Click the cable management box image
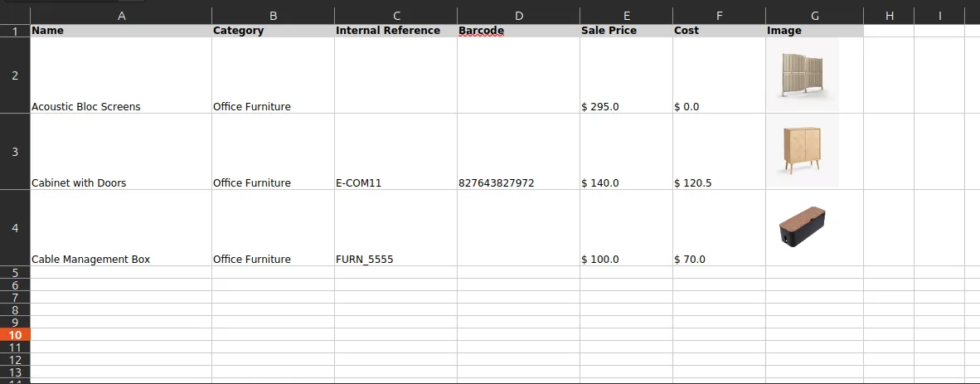 point(803,226)
